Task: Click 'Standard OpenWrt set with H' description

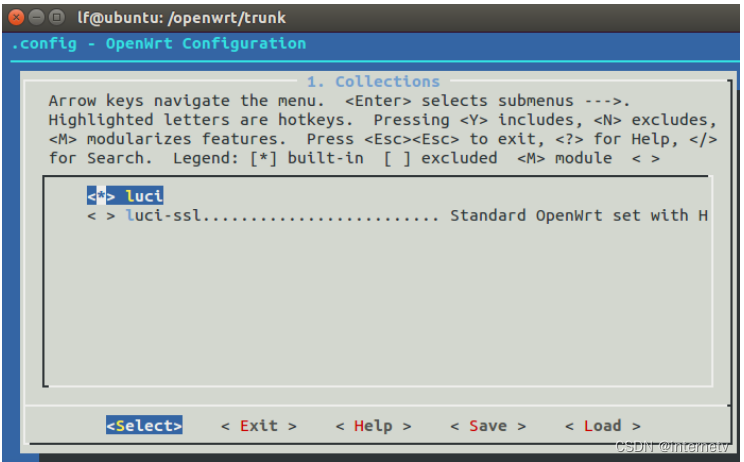Action: point(579,216)
